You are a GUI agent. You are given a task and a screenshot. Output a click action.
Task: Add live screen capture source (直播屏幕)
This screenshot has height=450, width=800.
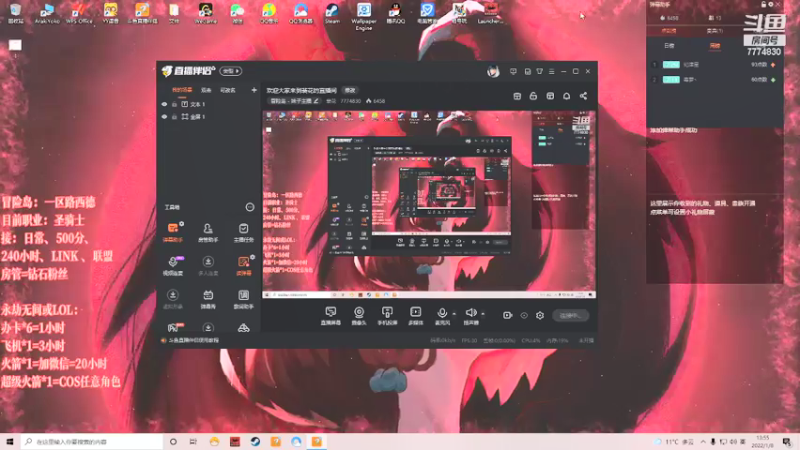pyautogui.click(x=331, y=316)
